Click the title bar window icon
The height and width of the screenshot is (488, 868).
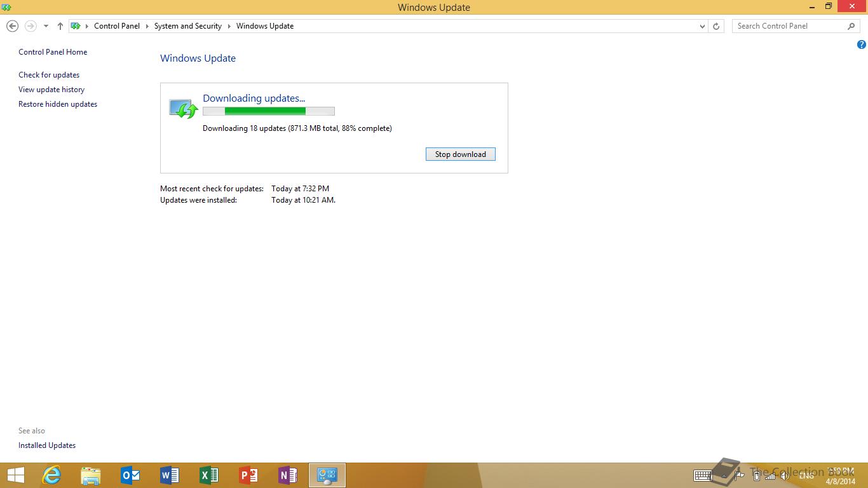pyautogui.click(x=6, y=7)
